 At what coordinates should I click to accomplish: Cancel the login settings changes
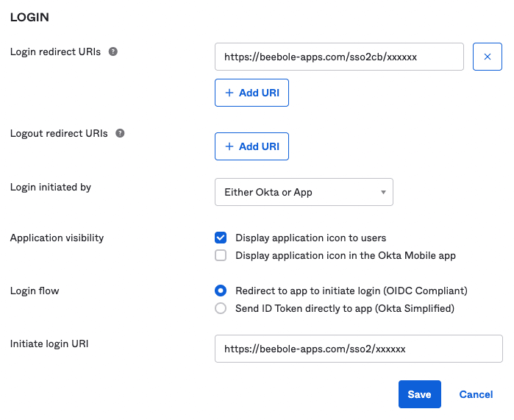coord(476,394)
